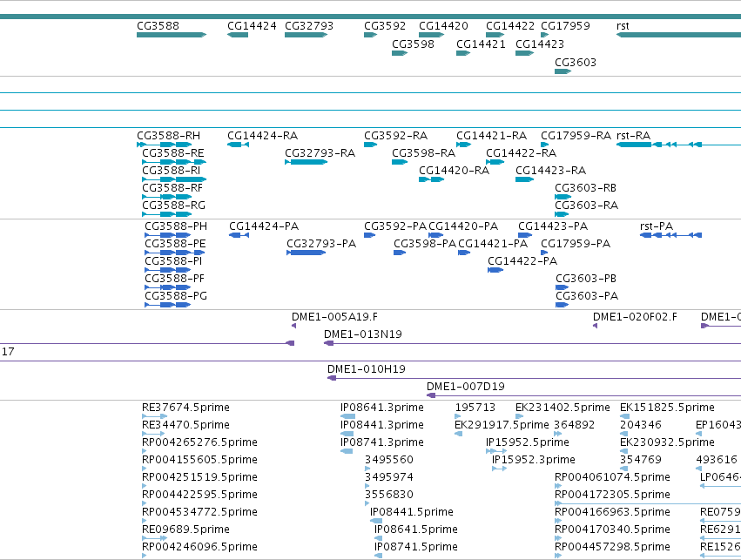Click EST IP15952.5prime
The image size is (741, 560).
click(496, 451)
